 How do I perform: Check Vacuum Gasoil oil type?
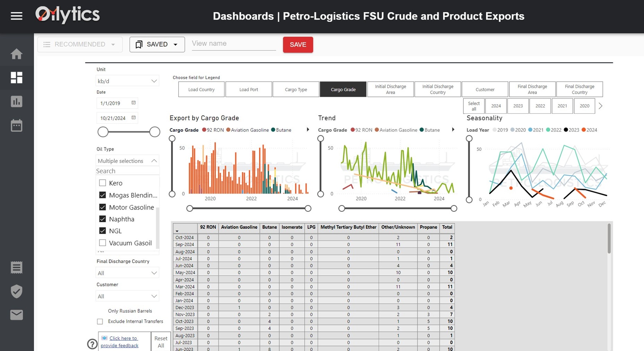(103, 243)
